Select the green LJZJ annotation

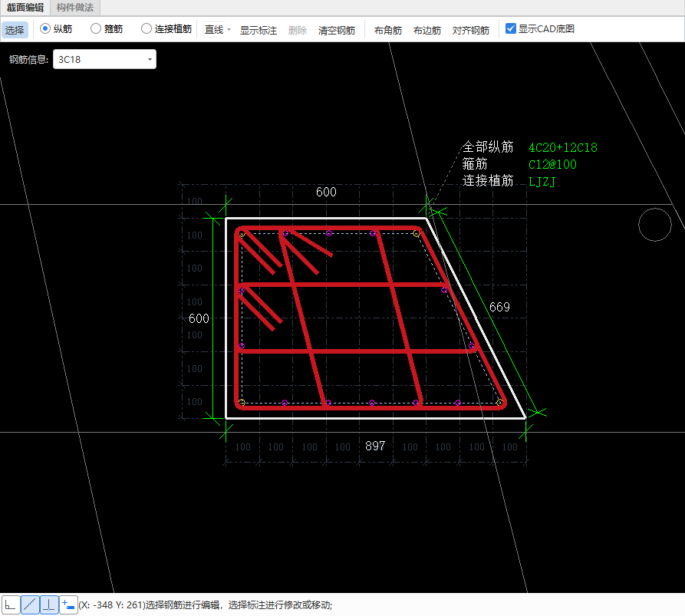(542, 182)
